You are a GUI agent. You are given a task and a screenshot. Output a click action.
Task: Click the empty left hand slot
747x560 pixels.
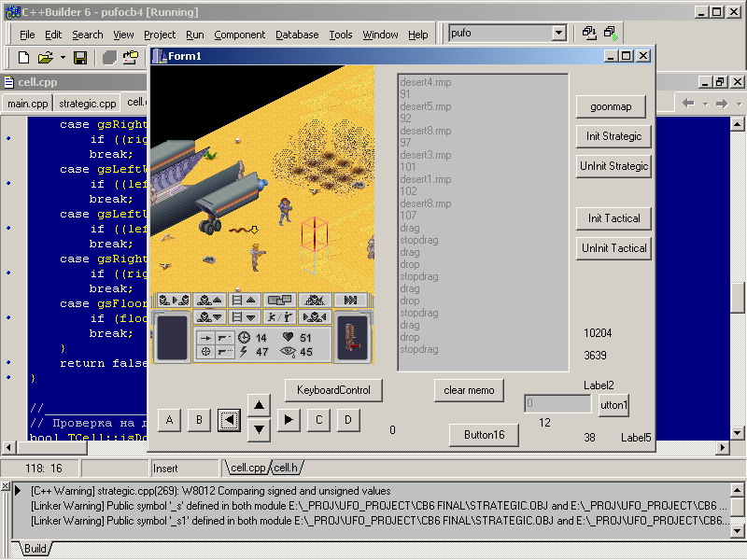(x=172, y=337)
